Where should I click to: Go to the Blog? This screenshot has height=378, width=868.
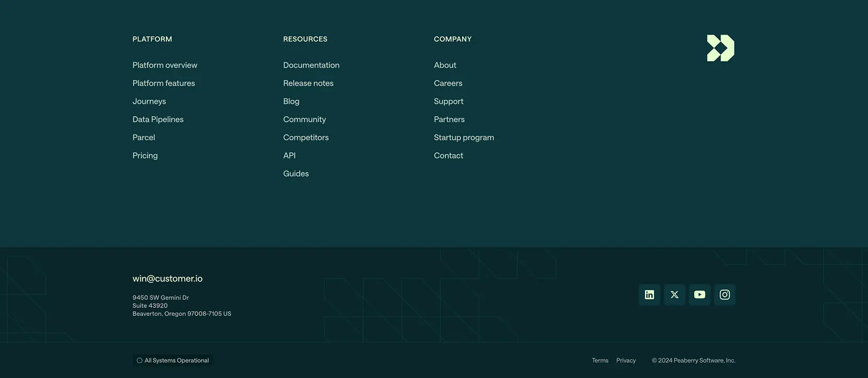point(291,101)
